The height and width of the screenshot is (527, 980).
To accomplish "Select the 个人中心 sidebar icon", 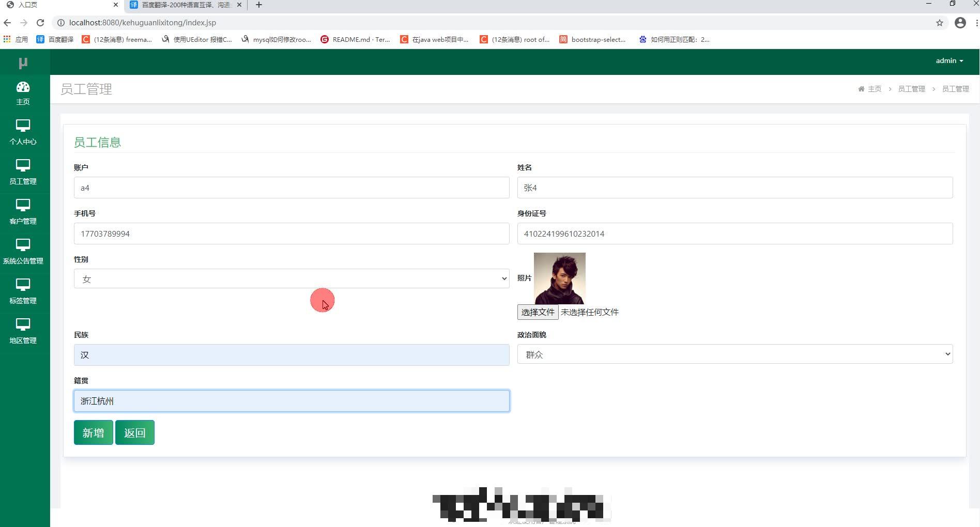I will (x=23, y=132).
